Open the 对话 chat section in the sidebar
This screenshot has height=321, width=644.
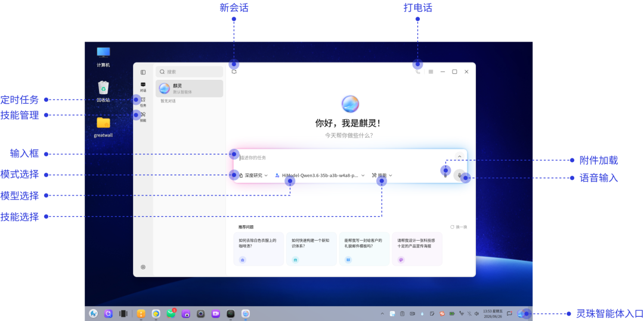point(143,86)
